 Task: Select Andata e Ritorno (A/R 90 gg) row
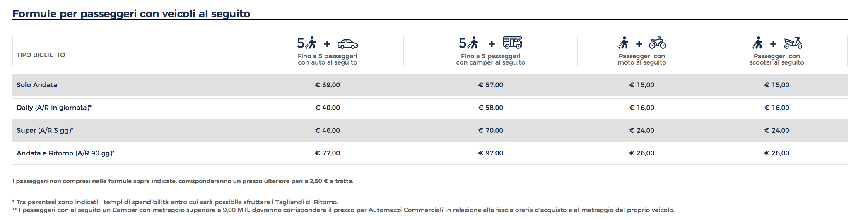430,153
